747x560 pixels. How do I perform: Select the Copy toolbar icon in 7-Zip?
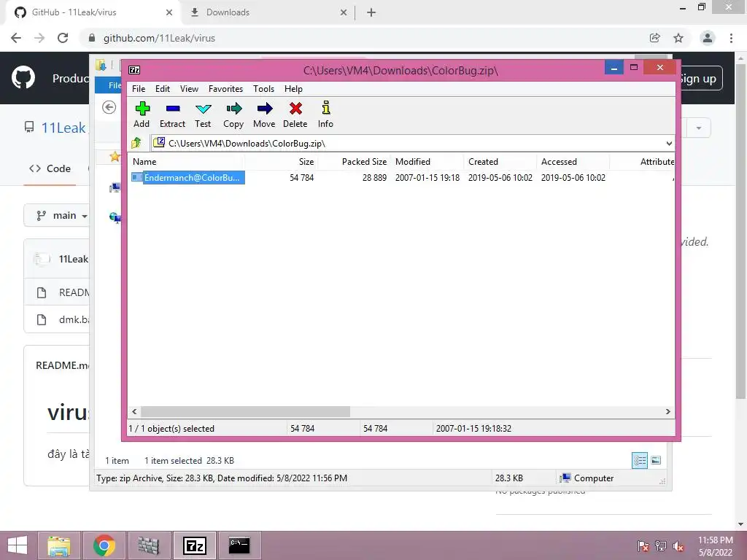(233, 114)
